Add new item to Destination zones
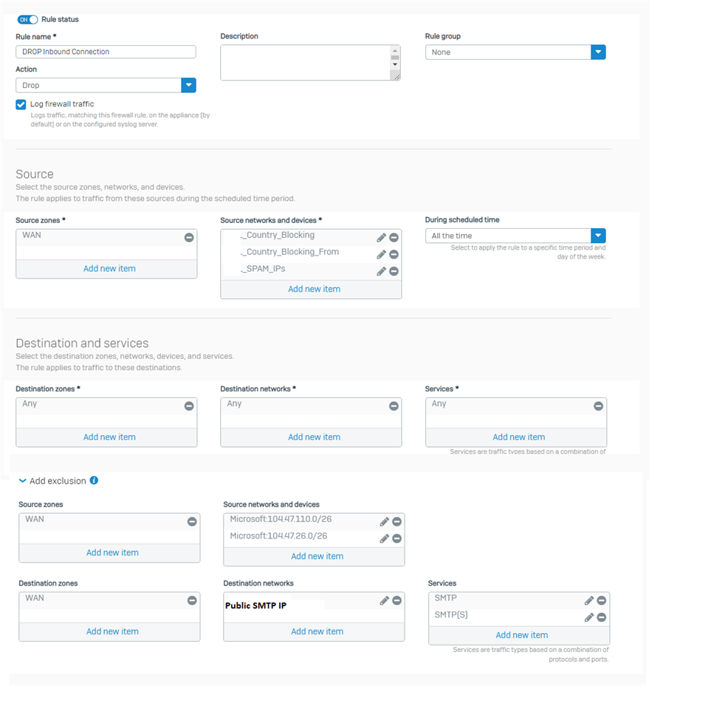728x709 pixels. click(109, 437)
